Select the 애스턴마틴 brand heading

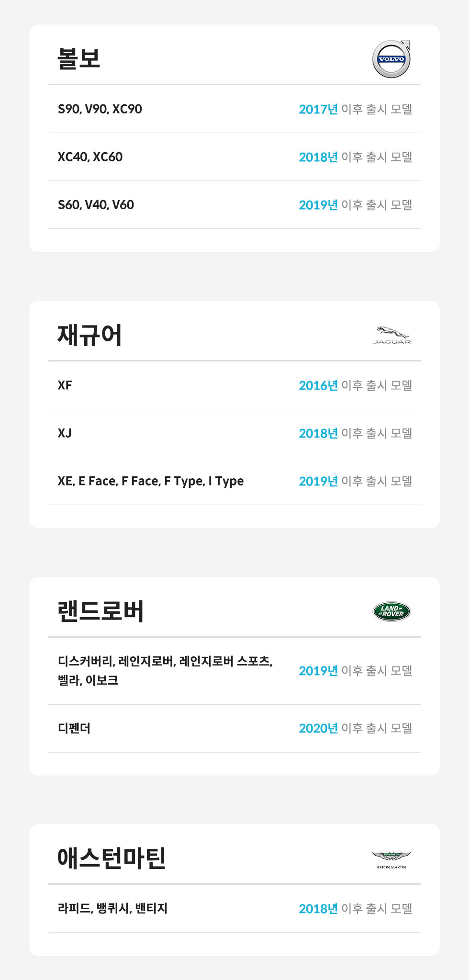click(112, 858)
